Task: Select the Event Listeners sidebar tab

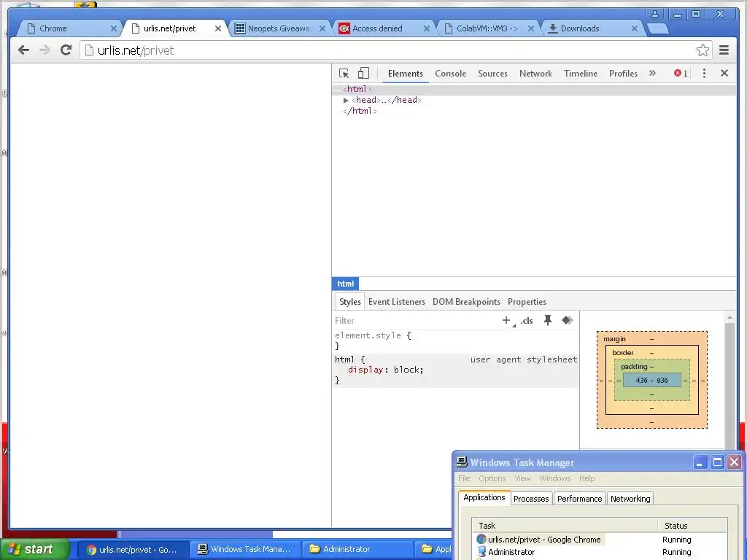Action: 396,302
